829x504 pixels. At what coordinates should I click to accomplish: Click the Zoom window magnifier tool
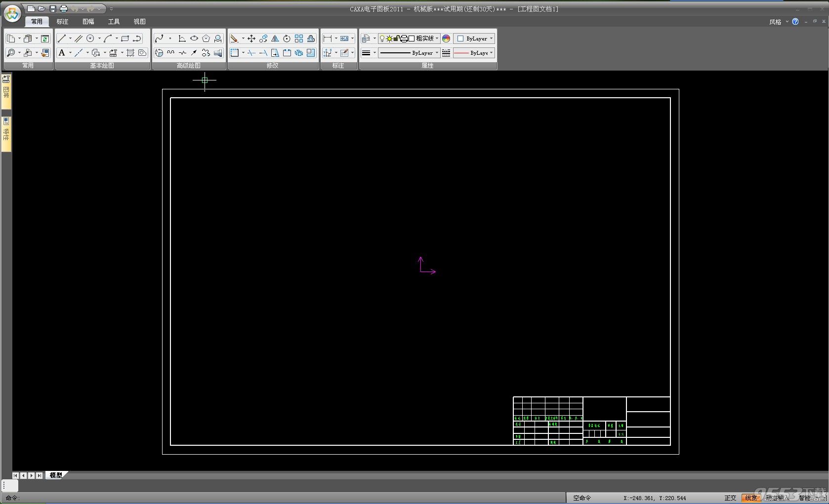tap(11, 53)
